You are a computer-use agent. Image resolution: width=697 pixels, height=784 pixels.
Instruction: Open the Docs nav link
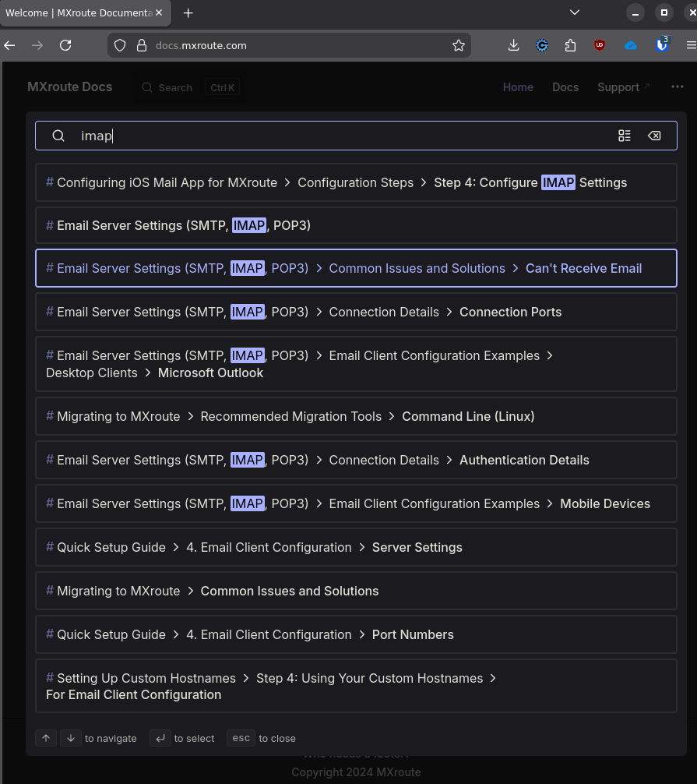[565, 87]
